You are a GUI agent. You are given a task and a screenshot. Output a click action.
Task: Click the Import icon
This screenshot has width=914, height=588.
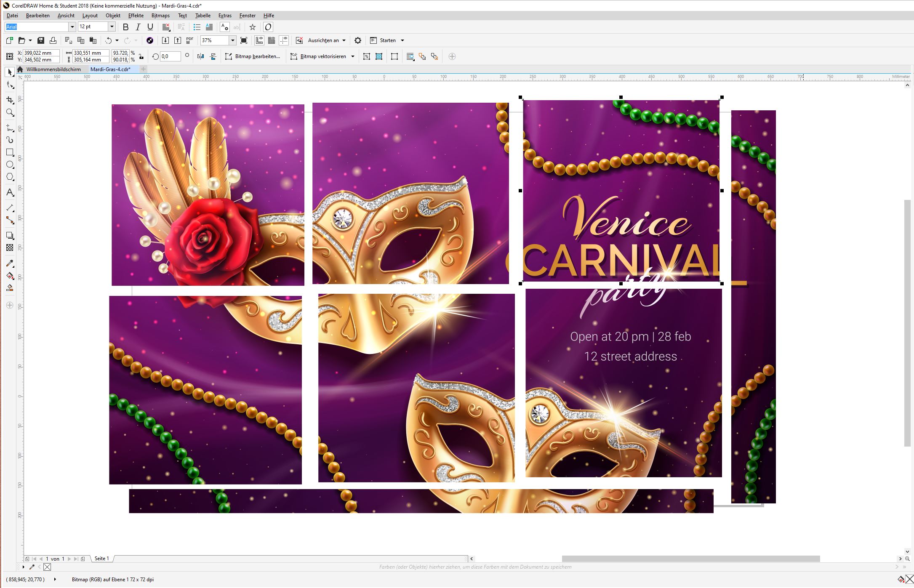(x=165, y=40)
